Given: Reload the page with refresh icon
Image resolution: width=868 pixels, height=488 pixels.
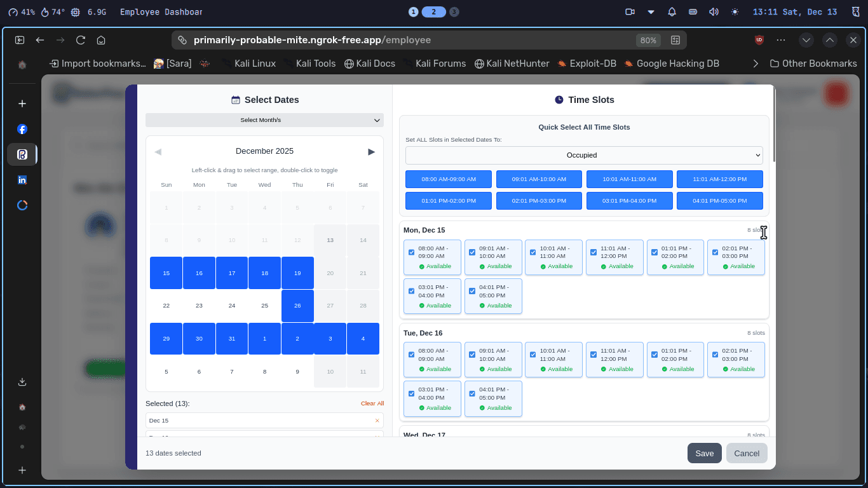Looking at the screenshot, I should tap(81, 40).
